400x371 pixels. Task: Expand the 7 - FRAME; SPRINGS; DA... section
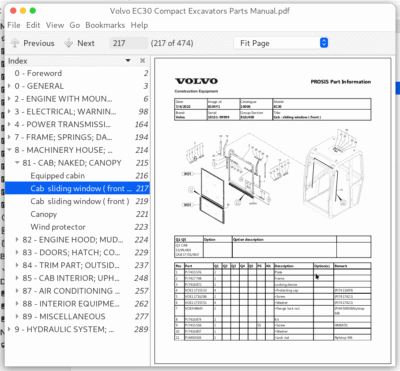pos(9,137)
